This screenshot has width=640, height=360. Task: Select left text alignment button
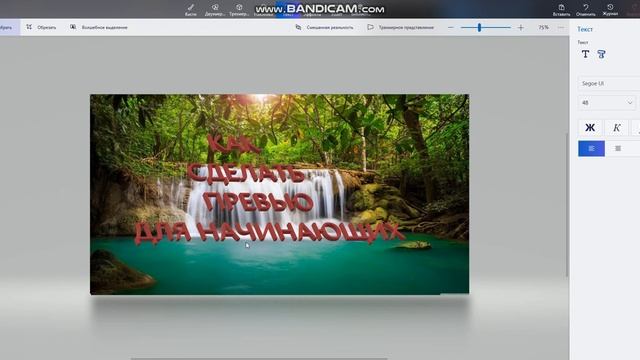pos(591,149)
